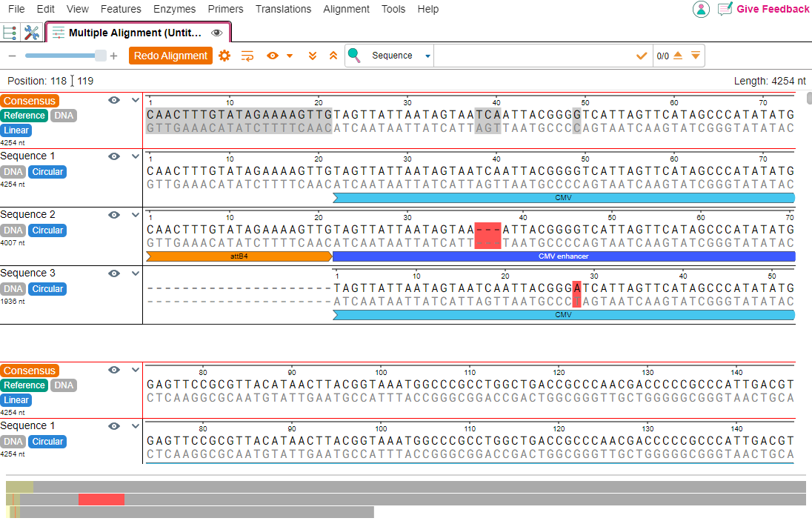Image resolution: width=812 pixels, height=521 pixels.
Task: Go to the next search match arrow
Action: (696, 55)
